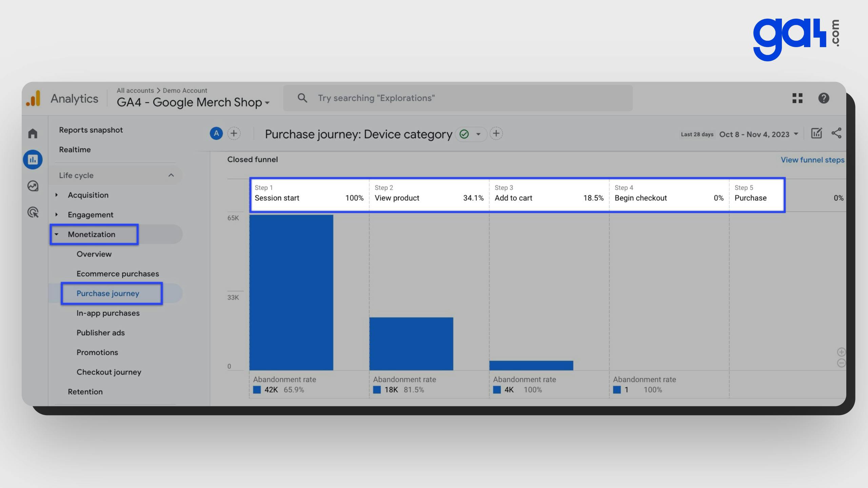Click the Session start funnel bar chart
This screenshot has height=488, width=868.
click(292, 292)
